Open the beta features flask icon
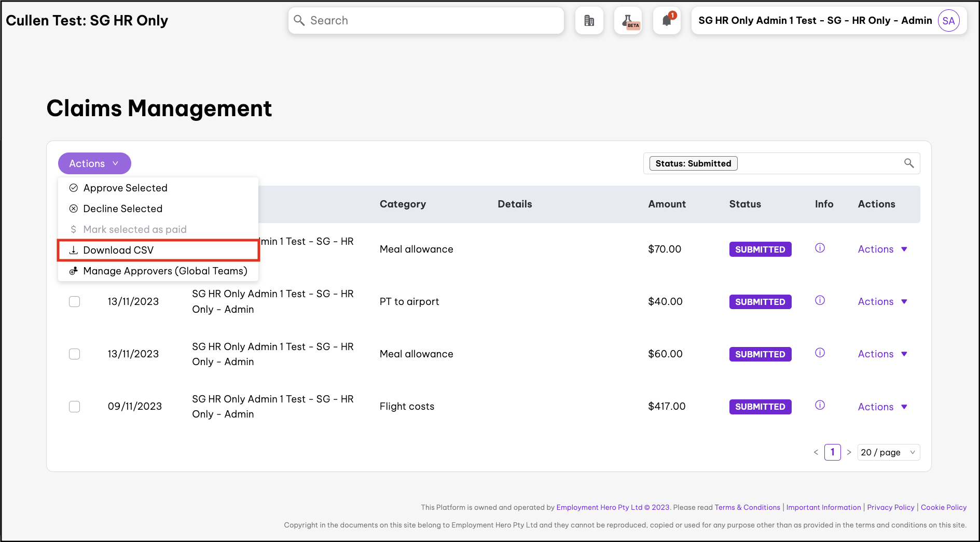The image size is (980, 542). (x=628, y=21)
